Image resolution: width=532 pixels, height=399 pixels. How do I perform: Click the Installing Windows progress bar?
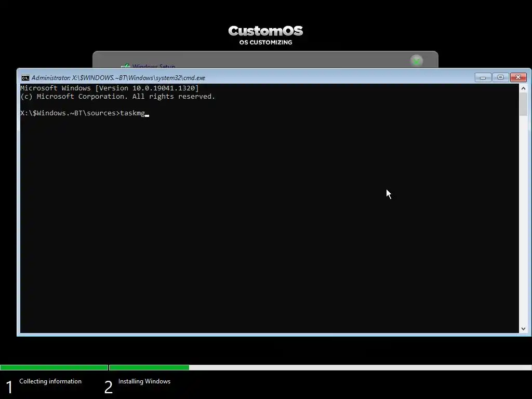(320, 367)
